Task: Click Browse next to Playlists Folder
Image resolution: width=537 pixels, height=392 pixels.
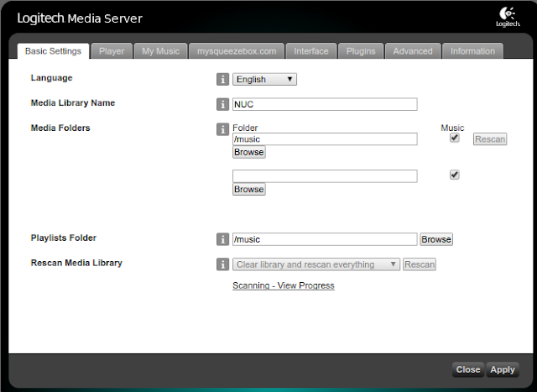Action: tap(436, 239)
